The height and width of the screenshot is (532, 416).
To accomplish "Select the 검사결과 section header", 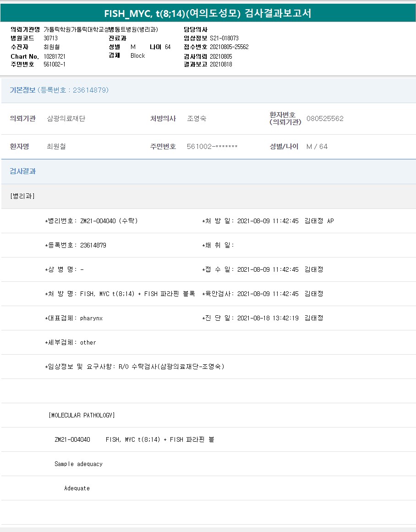I will (23, 171).
